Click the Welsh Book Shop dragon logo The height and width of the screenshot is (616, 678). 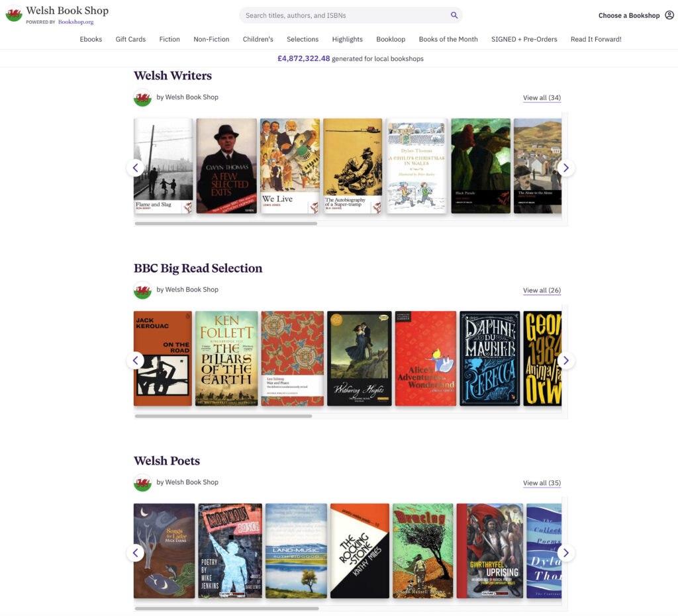point(14,14)
